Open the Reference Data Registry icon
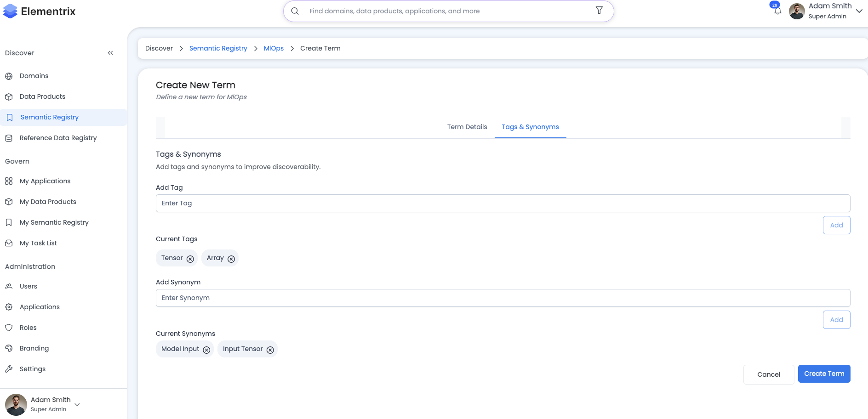 (9, 138)
